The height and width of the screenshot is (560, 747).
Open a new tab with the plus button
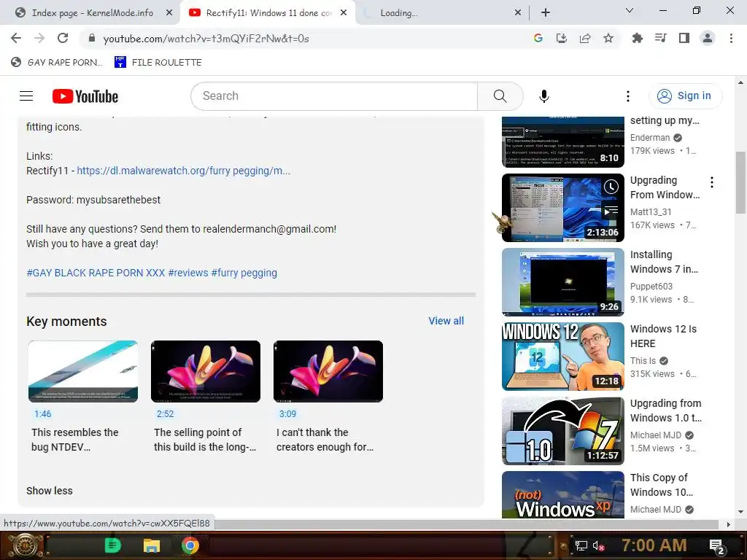click(x=546, y=13)
